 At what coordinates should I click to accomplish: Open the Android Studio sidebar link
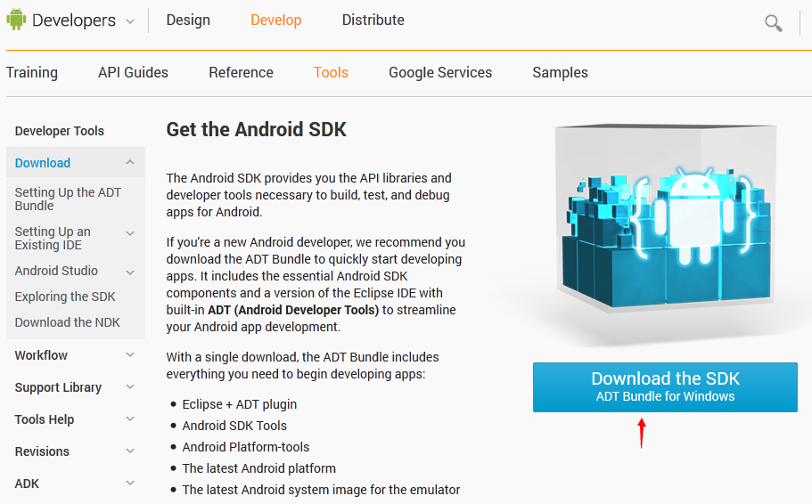(56, 271)
